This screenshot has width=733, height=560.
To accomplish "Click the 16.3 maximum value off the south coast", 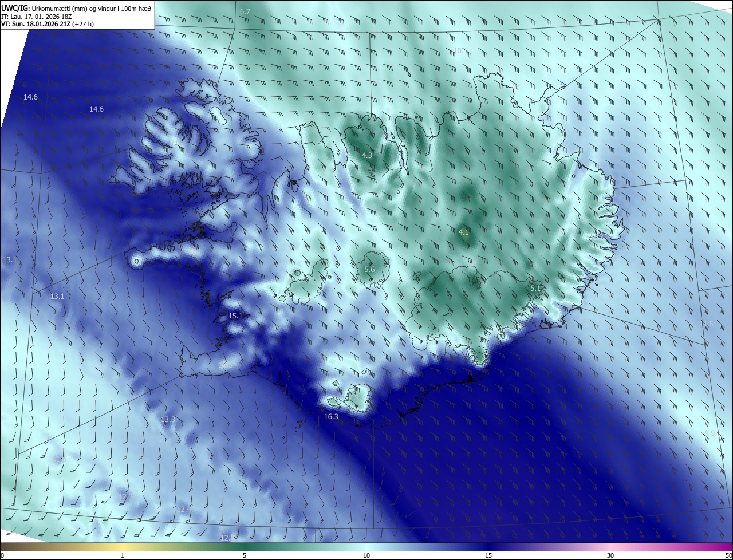I will [x=331, y=416].
